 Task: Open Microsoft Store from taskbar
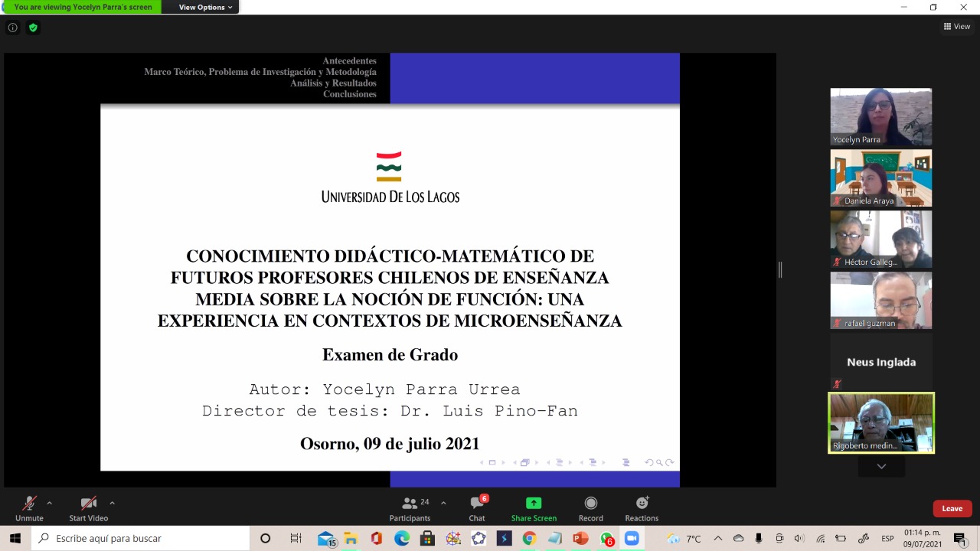coord(427,539)
